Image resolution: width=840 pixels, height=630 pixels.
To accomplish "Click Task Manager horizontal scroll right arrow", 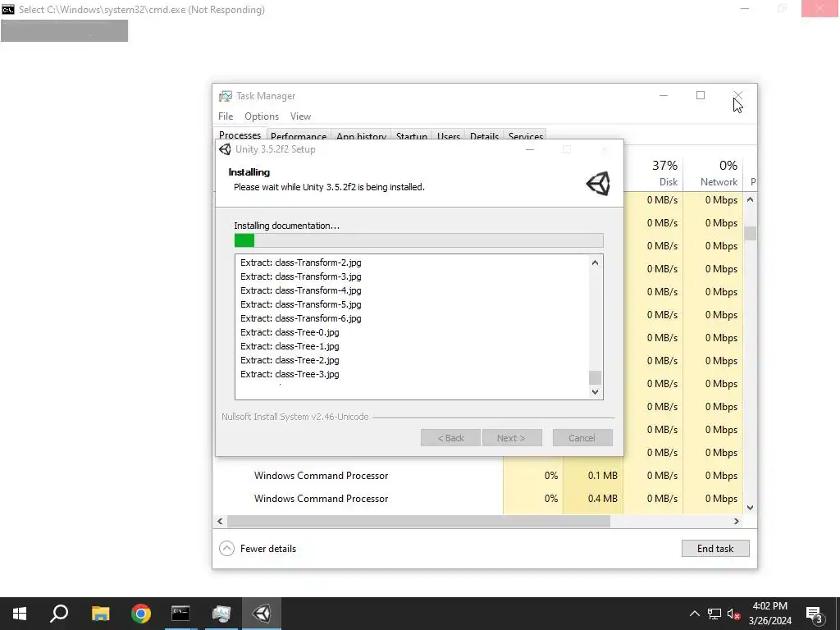I will click(x=737, y=521).
